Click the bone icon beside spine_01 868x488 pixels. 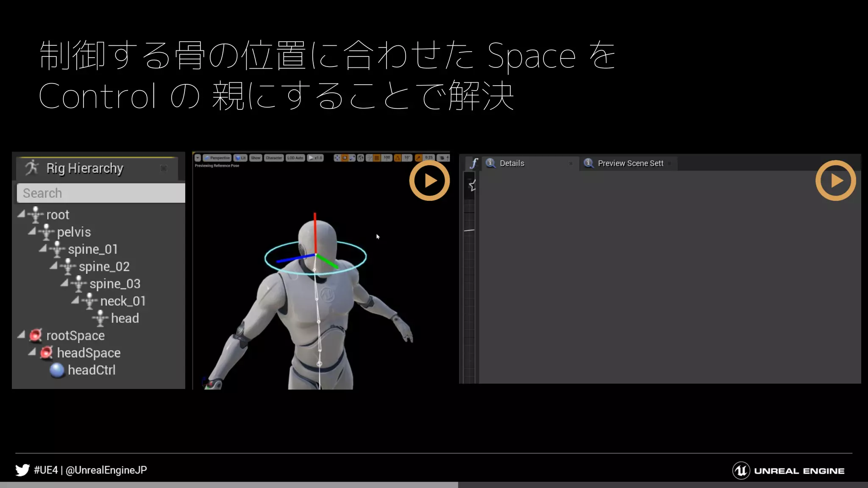click(57, 250)
